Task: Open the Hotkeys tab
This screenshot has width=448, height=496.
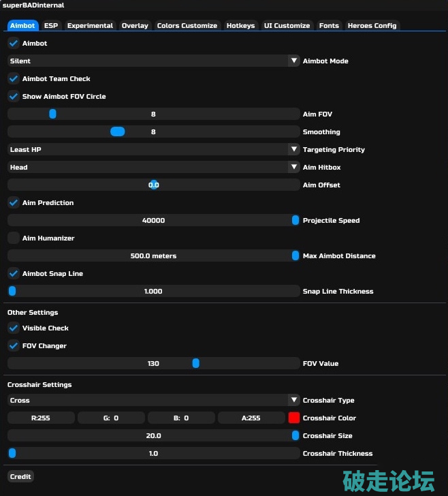Action: coord(240,26)
